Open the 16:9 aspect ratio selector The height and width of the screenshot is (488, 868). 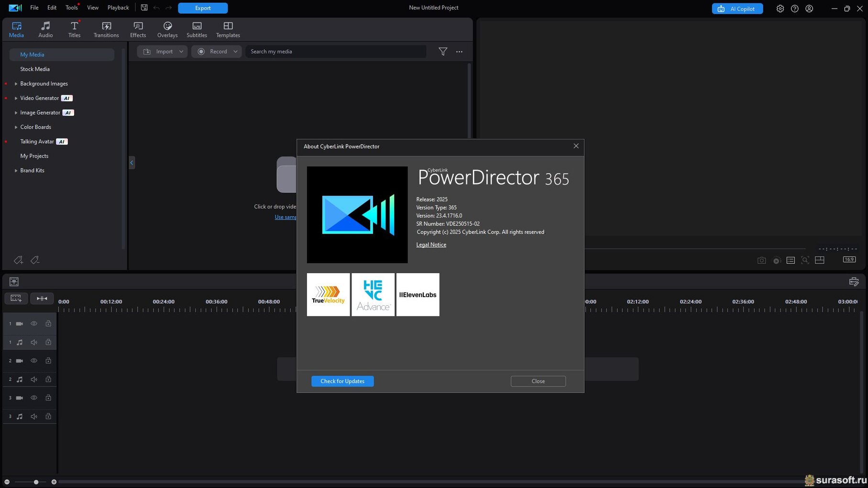[849, 259]
